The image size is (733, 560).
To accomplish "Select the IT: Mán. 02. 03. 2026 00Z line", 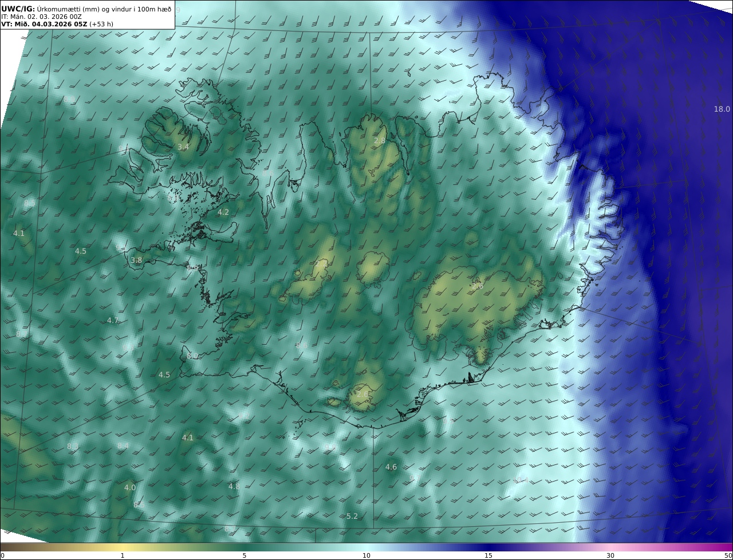I will [x=41, y=17].
